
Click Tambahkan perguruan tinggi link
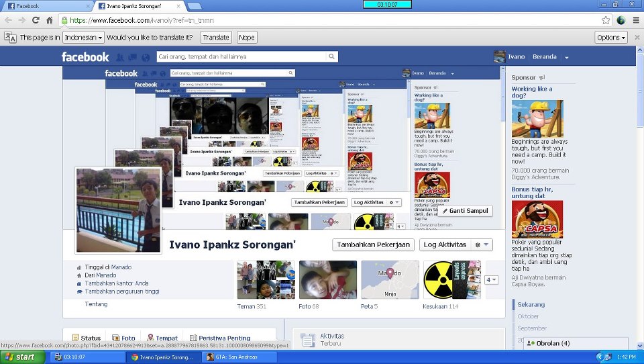122,291
